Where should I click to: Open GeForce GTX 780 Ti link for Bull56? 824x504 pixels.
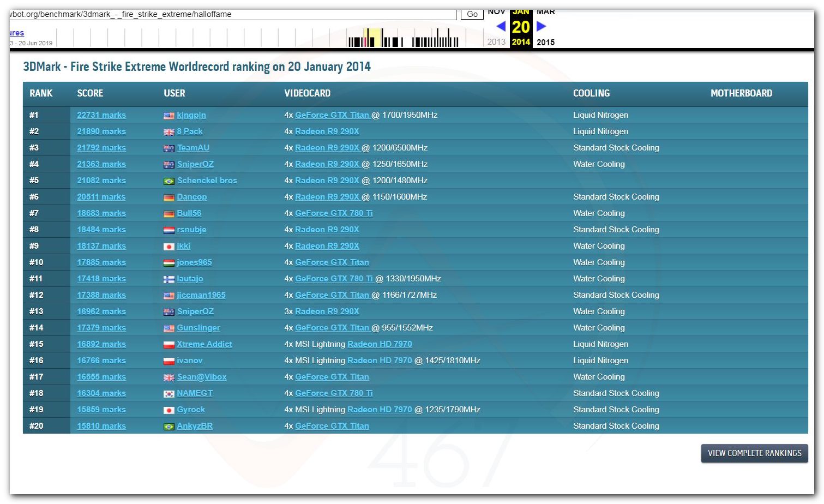point(334,213)
